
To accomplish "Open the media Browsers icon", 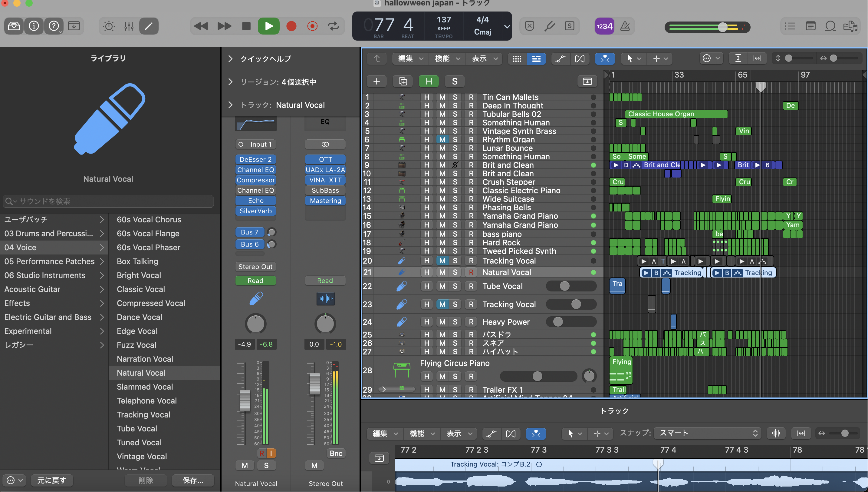I will click(x=850, y=26).
